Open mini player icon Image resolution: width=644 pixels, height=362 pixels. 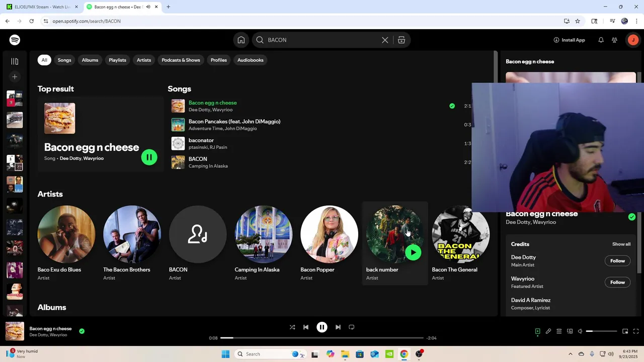coord(625,331)
